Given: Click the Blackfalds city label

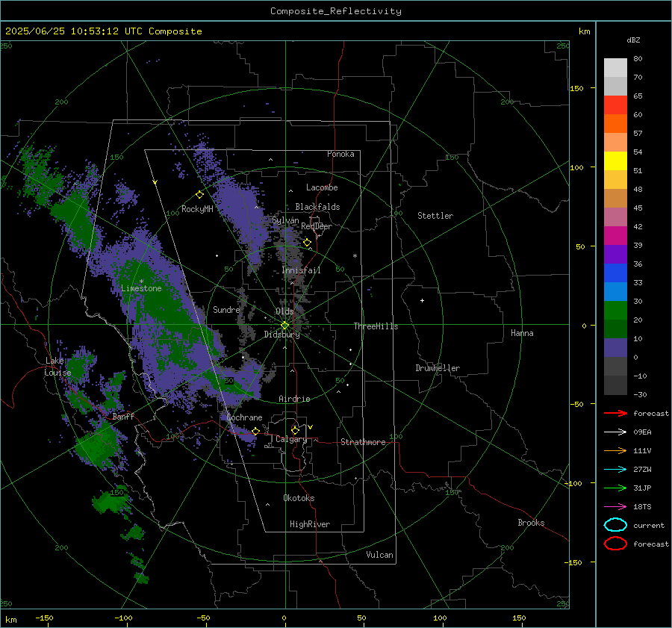Looking at the screenshot, I should 317,207.
